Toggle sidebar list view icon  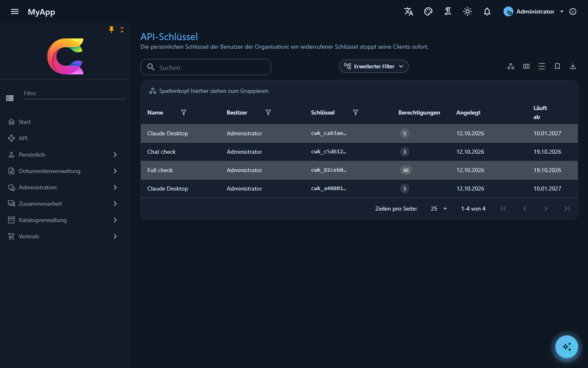click(10, 98)
